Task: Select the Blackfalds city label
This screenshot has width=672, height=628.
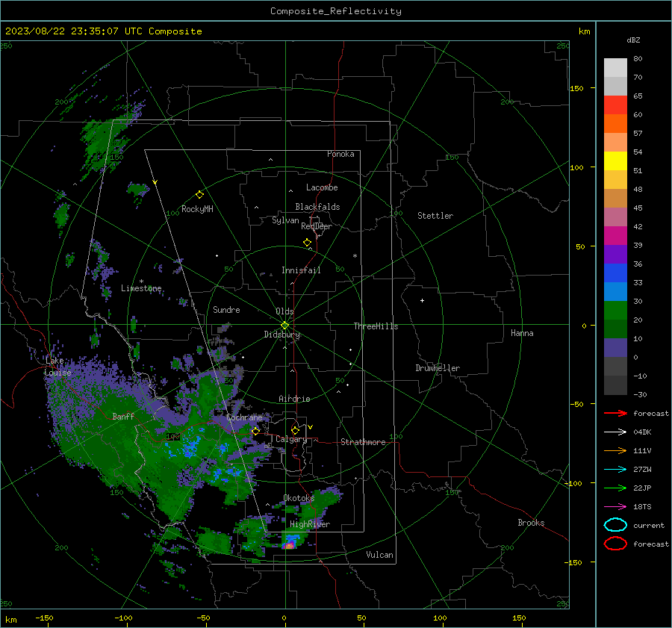Action: point(317,207)
